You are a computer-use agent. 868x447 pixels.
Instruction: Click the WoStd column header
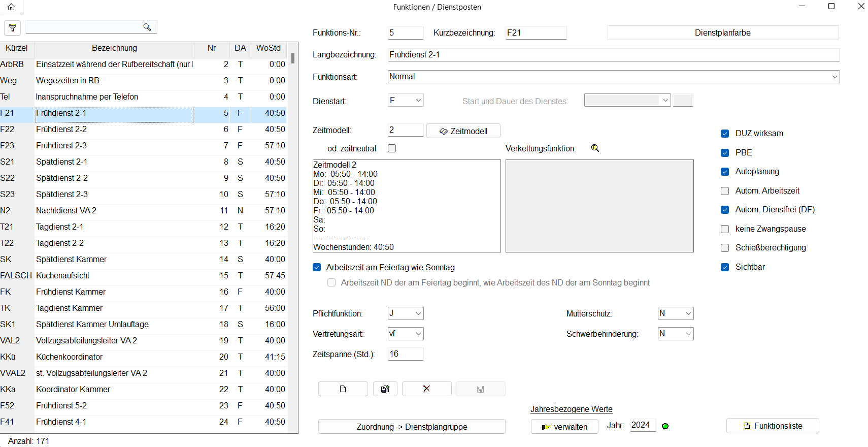[268, 48]
